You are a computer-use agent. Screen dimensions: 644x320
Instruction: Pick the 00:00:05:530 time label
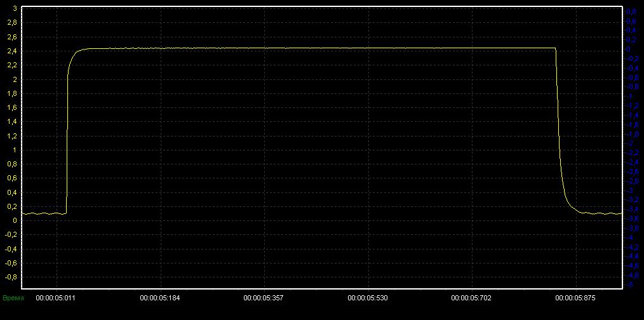(368, 297)
